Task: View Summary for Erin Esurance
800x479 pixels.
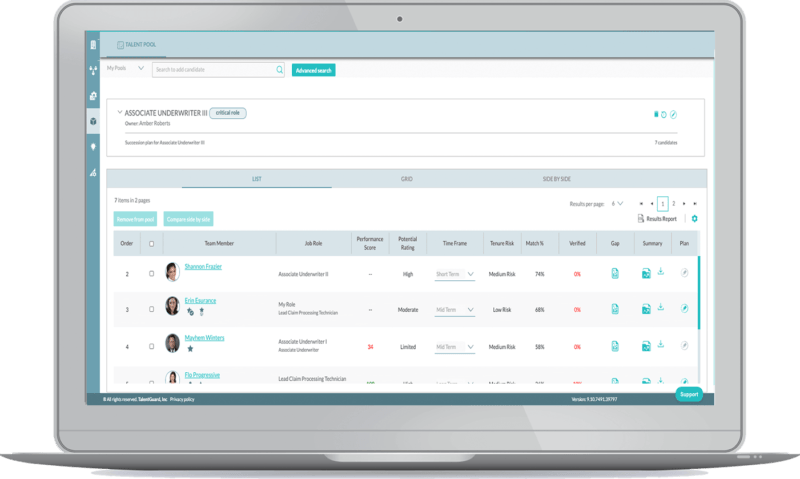Action: click(x=646, y=310)
